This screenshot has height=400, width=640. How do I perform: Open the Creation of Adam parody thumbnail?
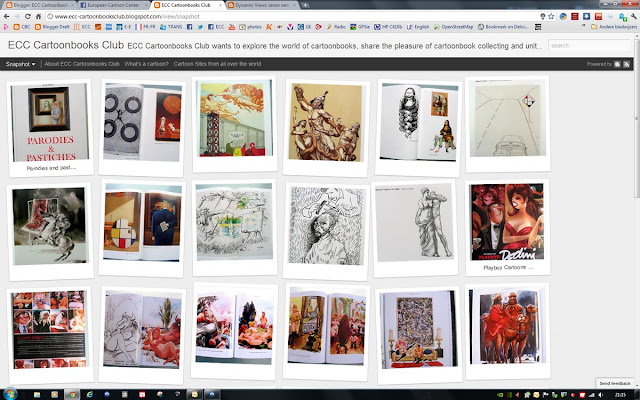click(x=234, y=124)
